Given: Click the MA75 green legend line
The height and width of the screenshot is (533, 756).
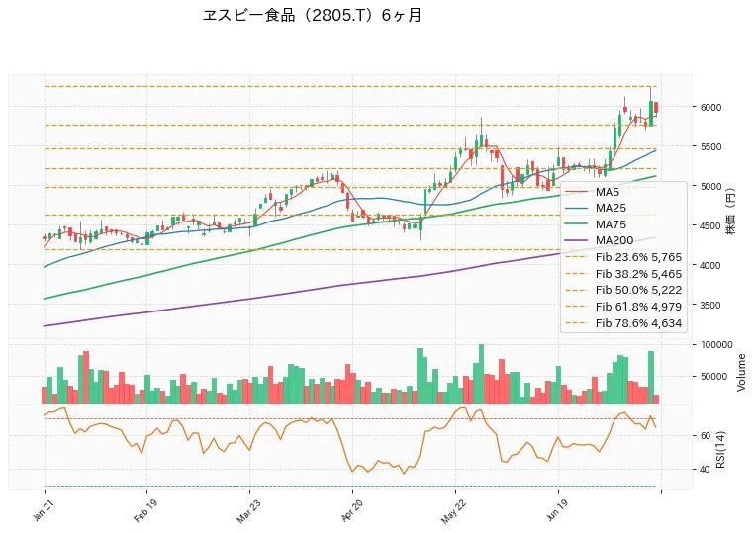Looking at the screenshot, I should (x=577, y=224).
